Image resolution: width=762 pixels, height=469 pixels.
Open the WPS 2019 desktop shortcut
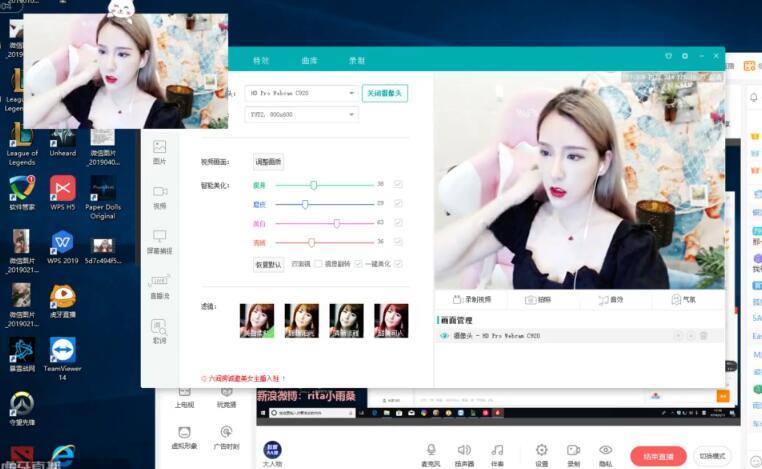point(63,247)
